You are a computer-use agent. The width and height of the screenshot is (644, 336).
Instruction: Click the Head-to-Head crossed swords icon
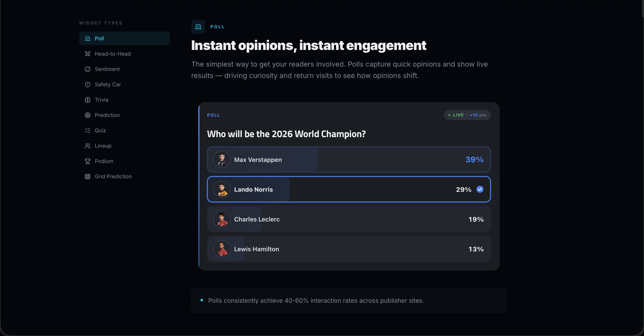[87, 54]
